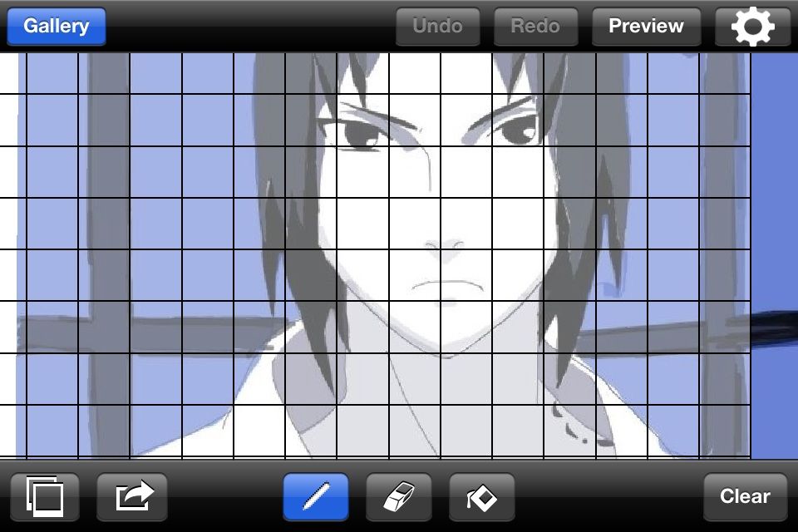Image resolution: width=798 pixels, height=532 pixels.
Task: Click the character's frowning mouth
Action: pyautogui.click(x=448, y=286)
